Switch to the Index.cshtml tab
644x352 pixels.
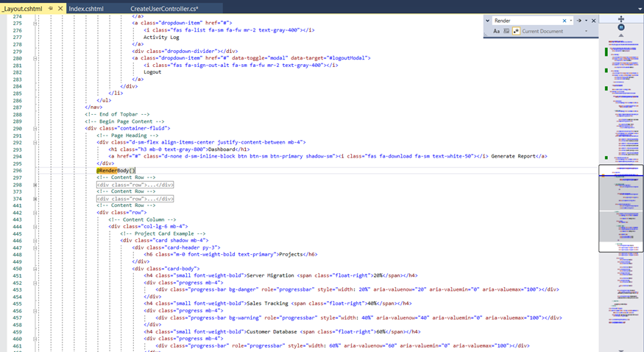pyautogui.click(x=86, y=9)
